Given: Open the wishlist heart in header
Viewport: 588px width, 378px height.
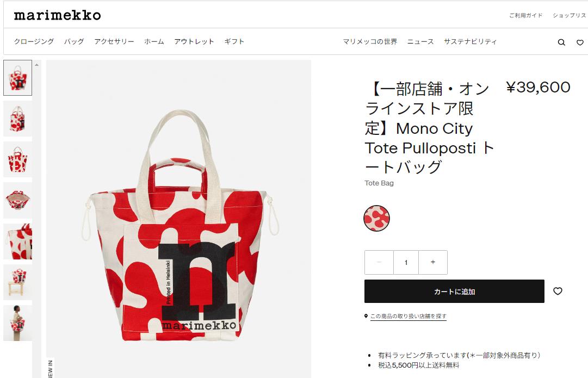Looking at the screenshot, I should point(580,42).
